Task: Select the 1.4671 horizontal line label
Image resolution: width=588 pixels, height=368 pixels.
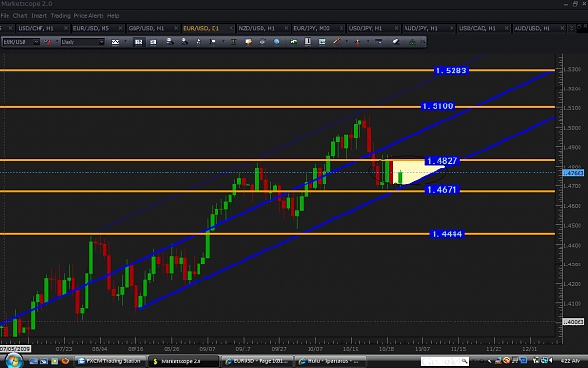Action: (442, 190)
